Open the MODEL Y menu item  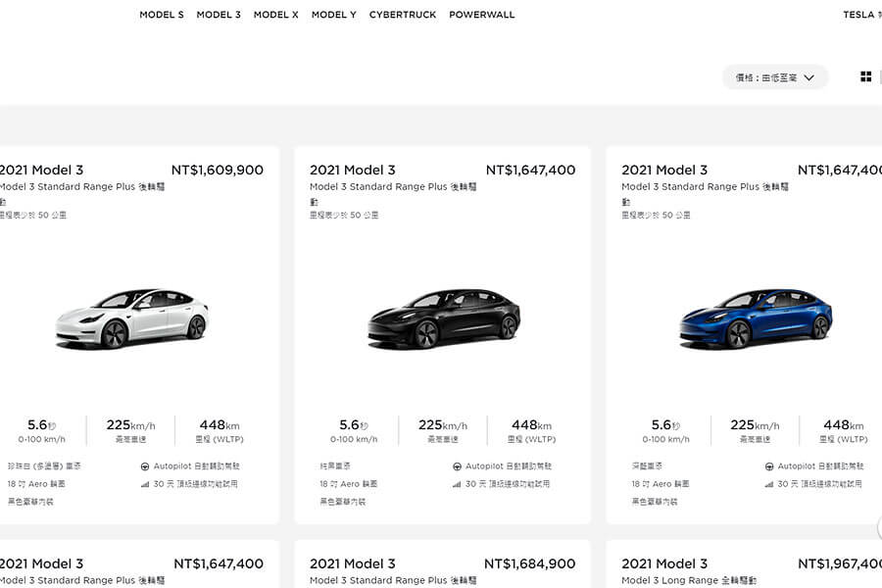(333, 15)
